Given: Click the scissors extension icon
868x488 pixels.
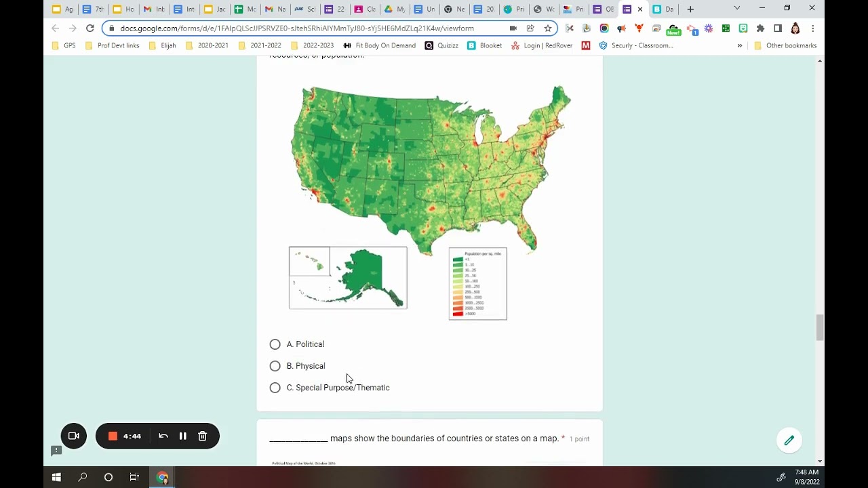Looking at the screenshot, I should pyautogui.click(x=570, y=28).
